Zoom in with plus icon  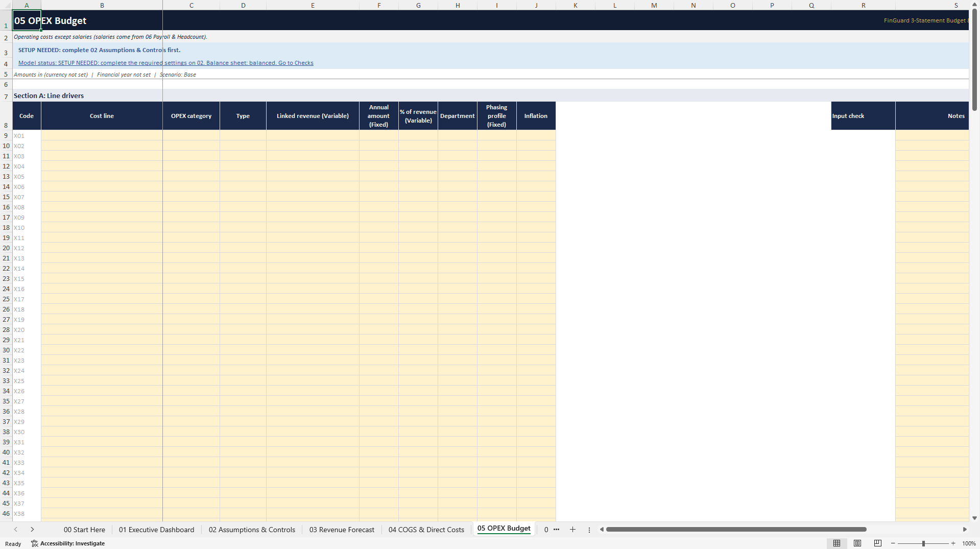(x=953, y=543)
